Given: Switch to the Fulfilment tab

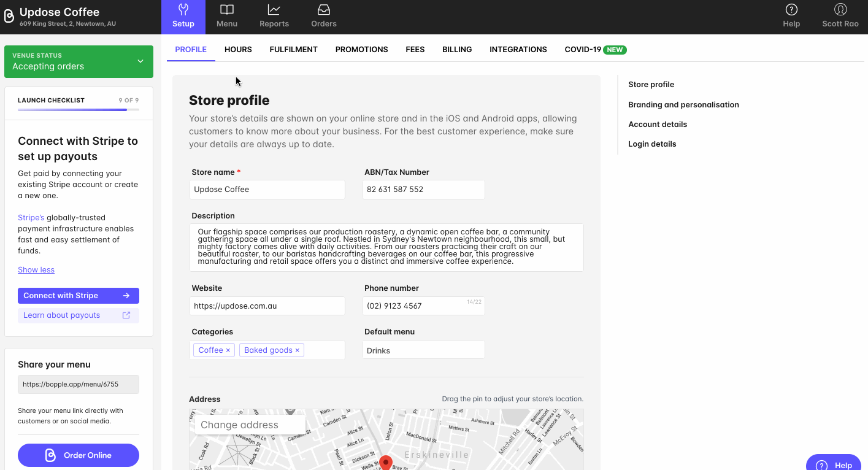Looking at the screenshot, I should click(x=293, y=50).
